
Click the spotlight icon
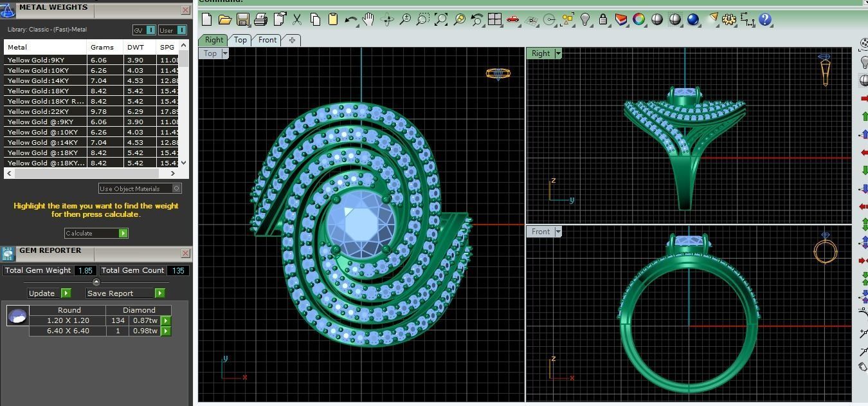click(x=712, y=19)
